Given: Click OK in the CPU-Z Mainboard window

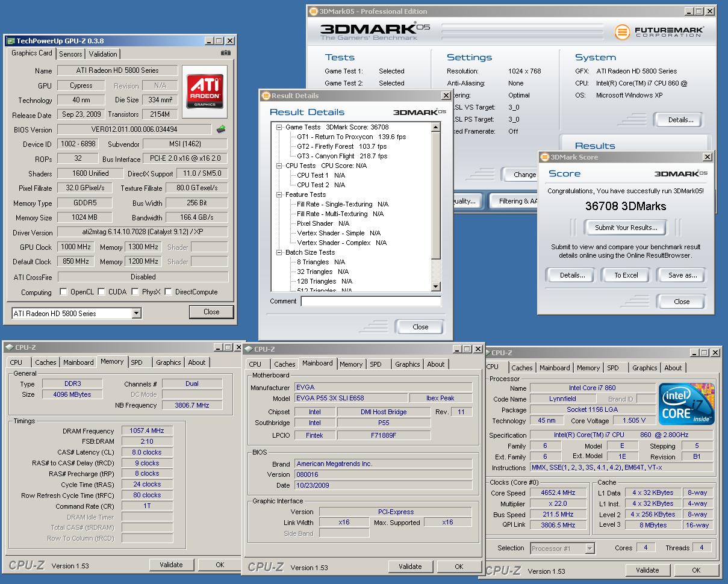Looking at the screenshot, I should click(x=459, y=567).
